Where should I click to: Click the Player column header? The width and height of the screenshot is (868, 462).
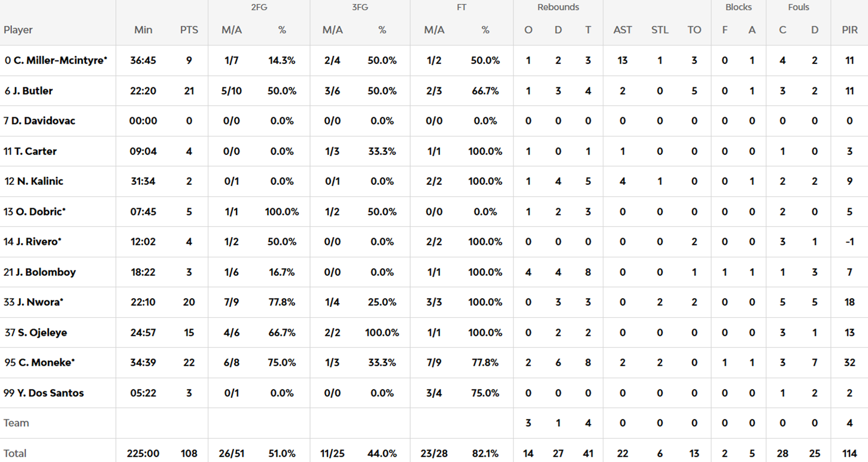click(x=18, y=30)
